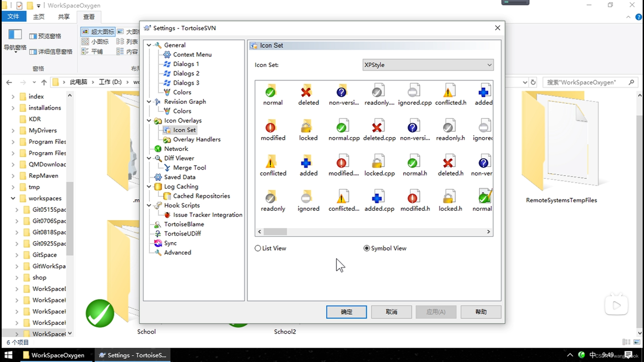
Task: Collapse the Hook Scripts tree node
Action: (149, 205)
